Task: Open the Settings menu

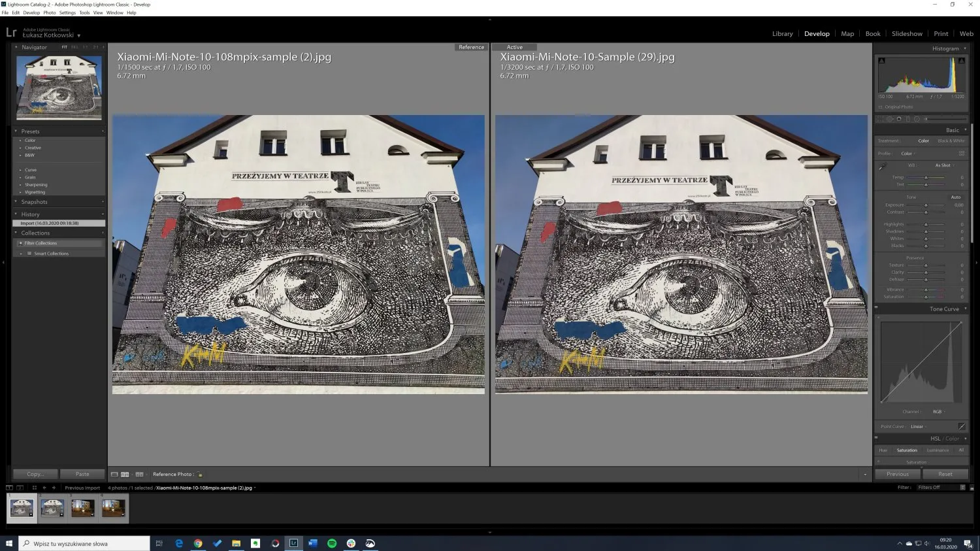Action: click(x=67, y=12)
